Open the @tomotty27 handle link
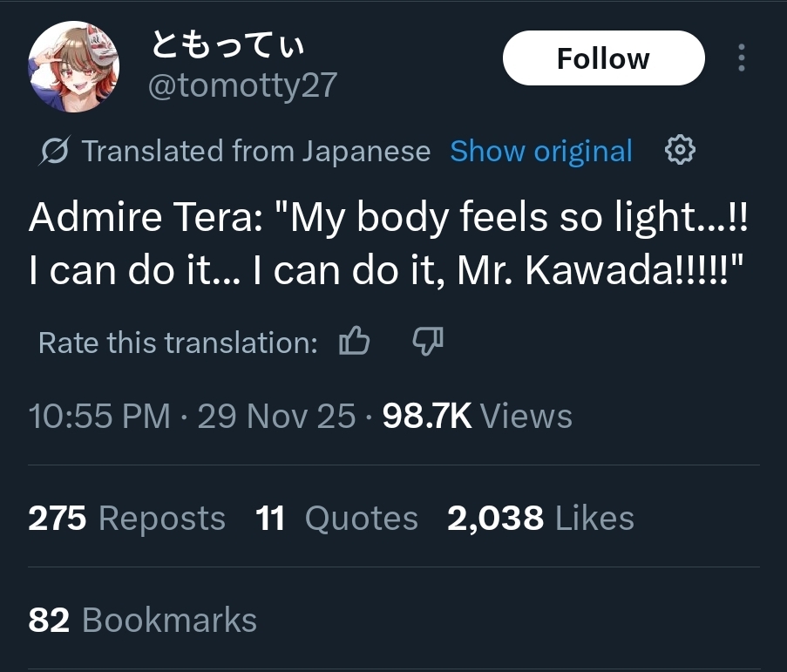Viewport: 787px width, 672px height. point(242,85)
